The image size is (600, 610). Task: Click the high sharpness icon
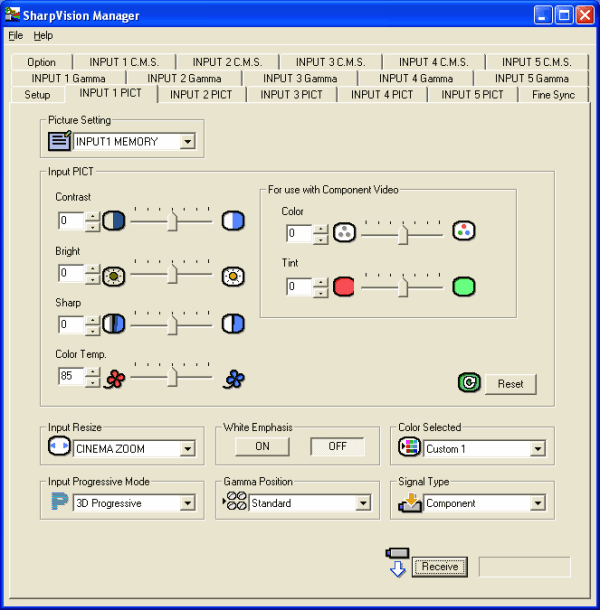coord(233,324)
